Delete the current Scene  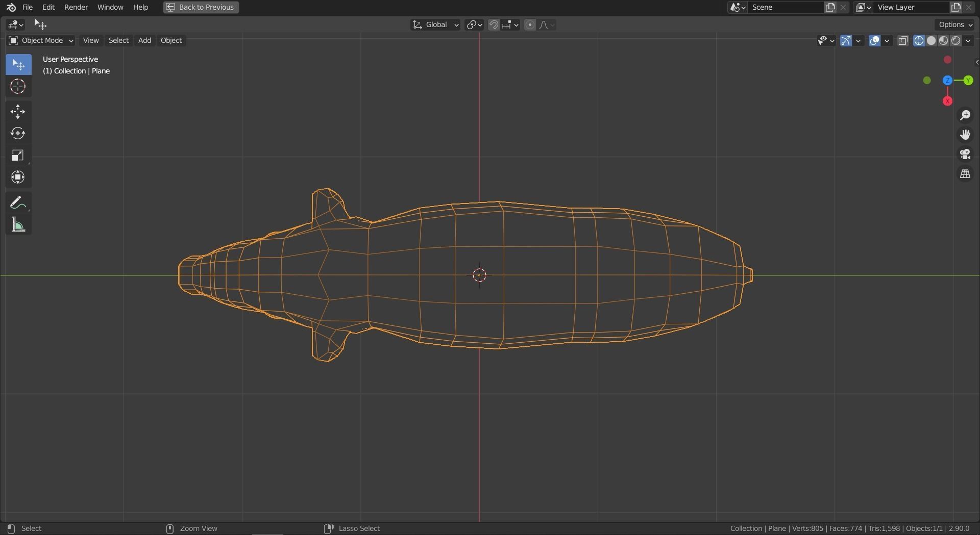pos(843,7)
